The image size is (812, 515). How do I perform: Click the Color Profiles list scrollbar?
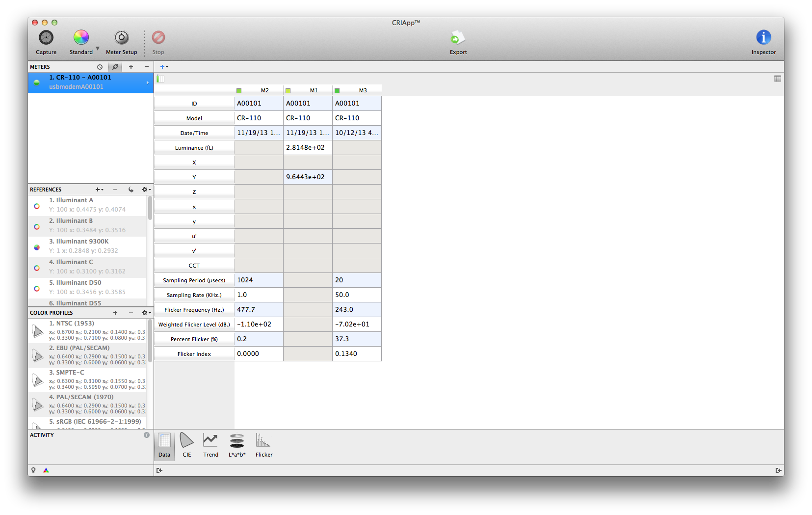click(150, 341)
